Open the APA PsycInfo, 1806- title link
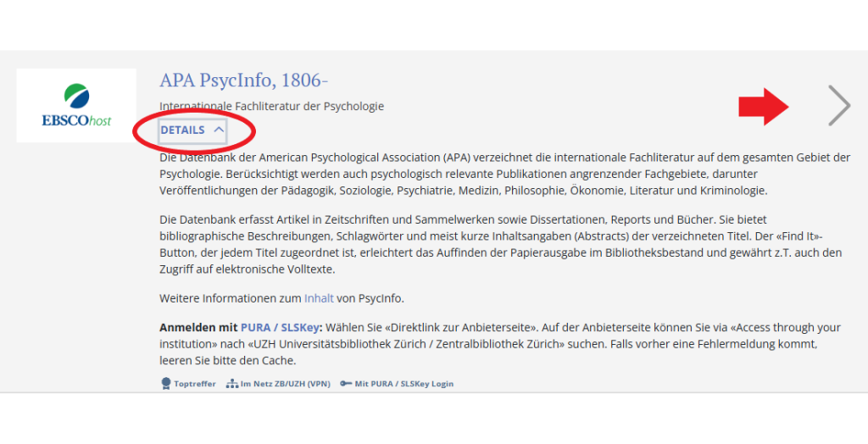The width and height of the screenshot is (868, 444). click(243, 80)
